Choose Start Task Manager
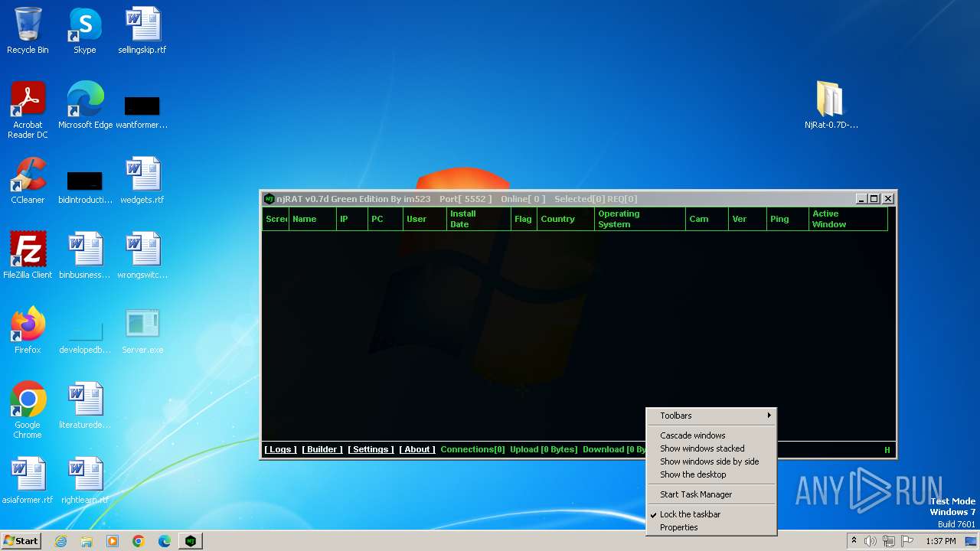This screenshot has width=980, height=551. (x=711, y=494)
